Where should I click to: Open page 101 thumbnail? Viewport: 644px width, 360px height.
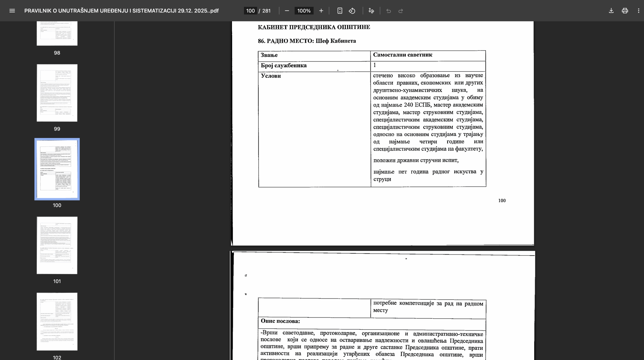pos(57,245)
